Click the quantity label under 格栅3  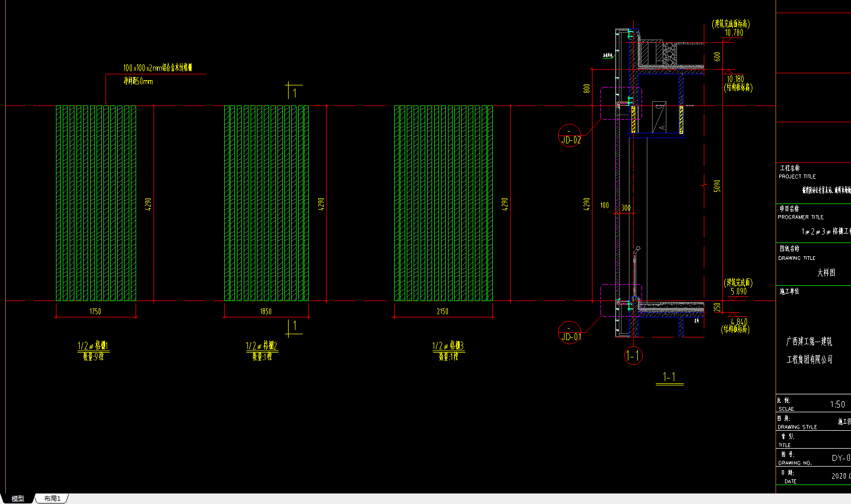(x=448, y=356)
